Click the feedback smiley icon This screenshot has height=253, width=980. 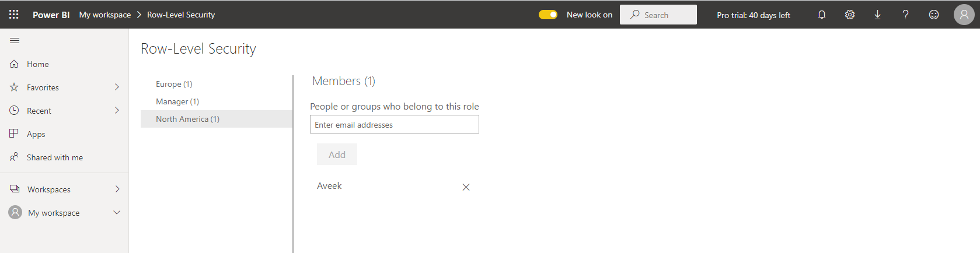point(934,15)
